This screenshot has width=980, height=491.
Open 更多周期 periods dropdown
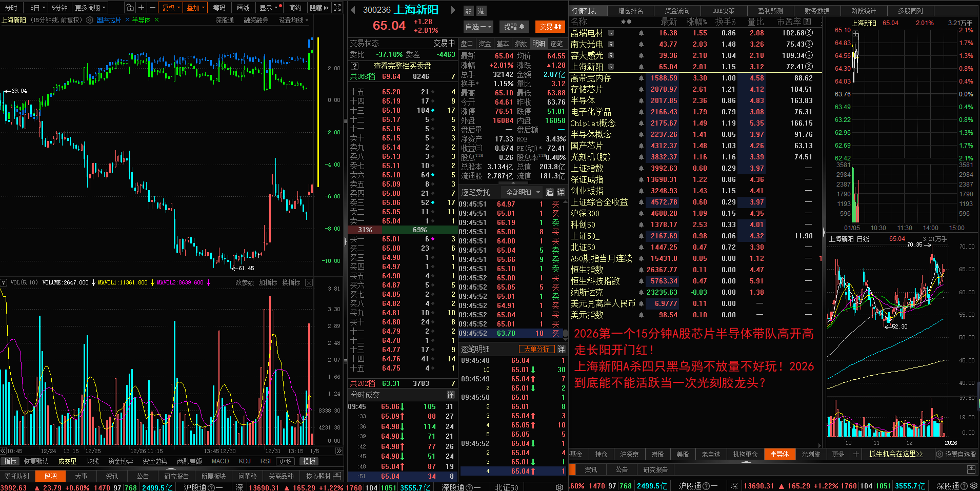[x=90, y=8]
